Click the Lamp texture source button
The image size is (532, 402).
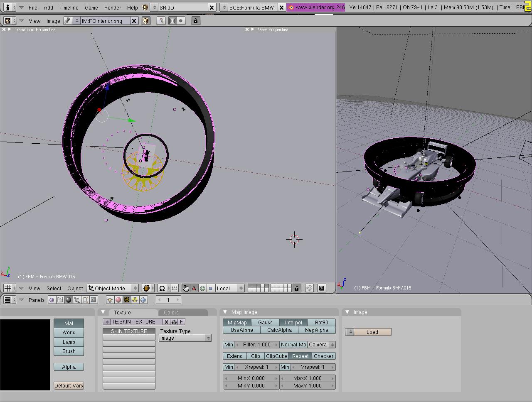(69, 342)
